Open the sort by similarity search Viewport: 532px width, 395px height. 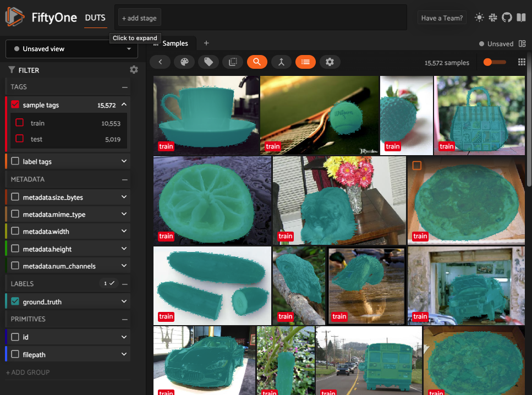pos(257,62)
